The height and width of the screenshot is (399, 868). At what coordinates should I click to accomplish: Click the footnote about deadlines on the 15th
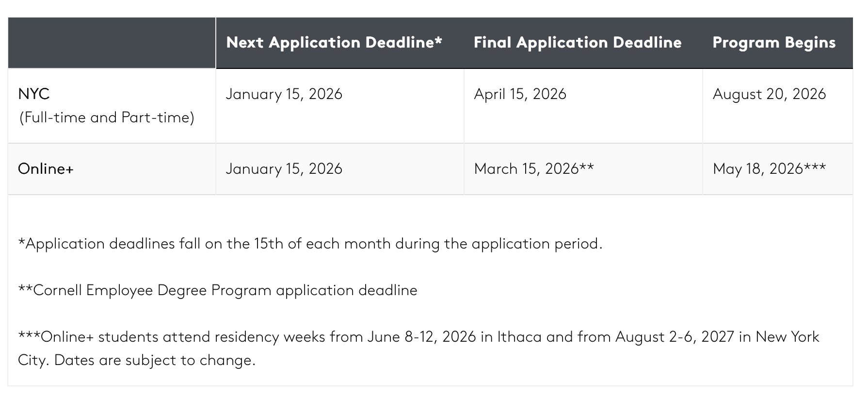tap(310, 244)
